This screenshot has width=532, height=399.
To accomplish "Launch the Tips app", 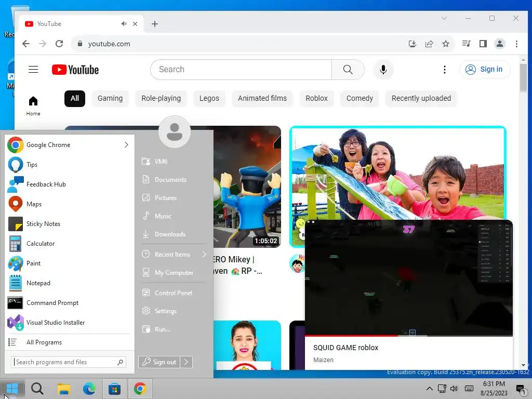I will tap(69, 165).
